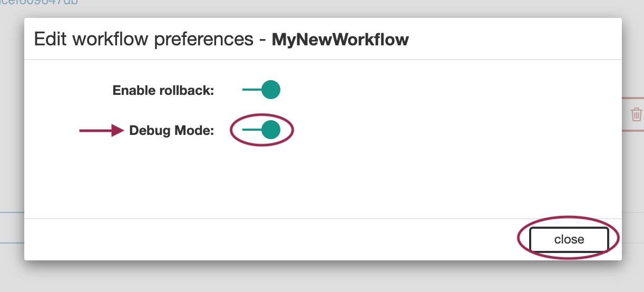The image size is (644, 292).
Task: Click the green knob of Enable rollback
Action: pyautogui.click(x=271, y=90)
